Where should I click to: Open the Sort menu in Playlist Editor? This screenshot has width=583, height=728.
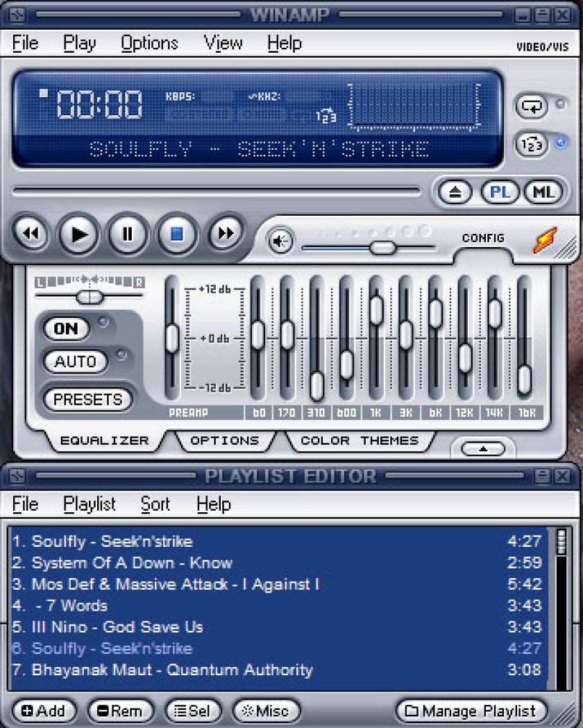(155, 505)
